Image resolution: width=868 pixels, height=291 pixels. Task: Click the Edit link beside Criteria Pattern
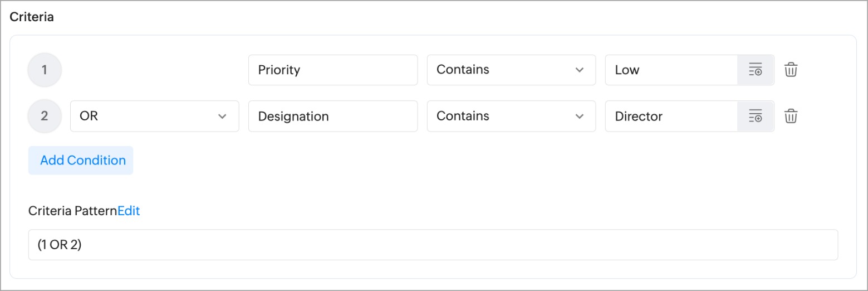129,211
